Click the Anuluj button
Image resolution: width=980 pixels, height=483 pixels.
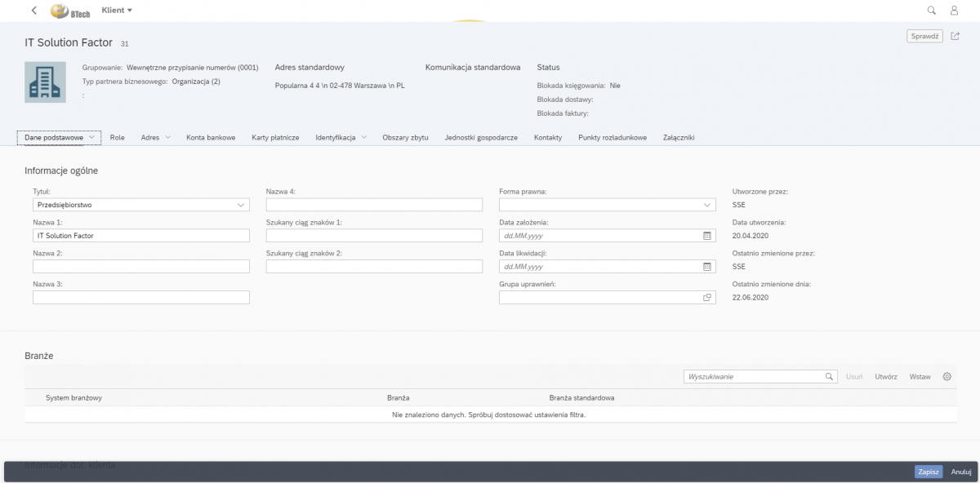960,472
